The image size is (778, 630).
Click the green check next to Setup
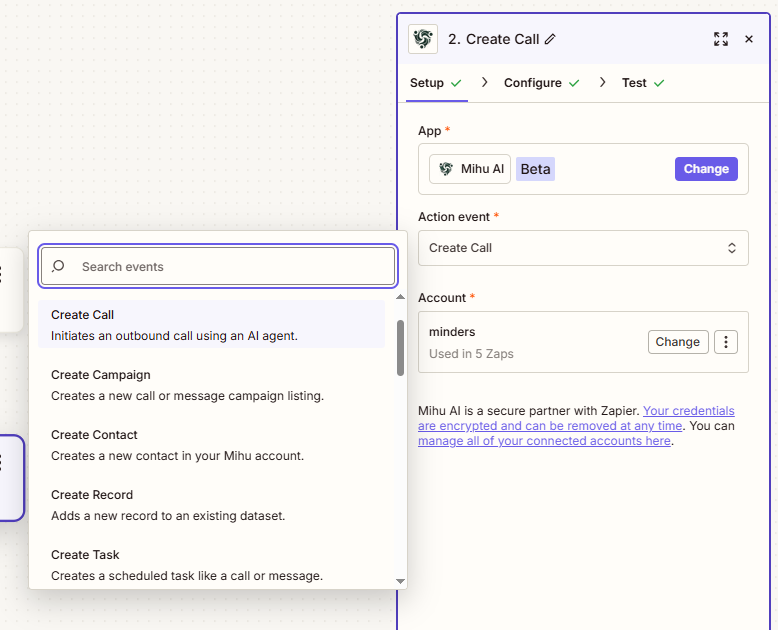tap(456, 83)
